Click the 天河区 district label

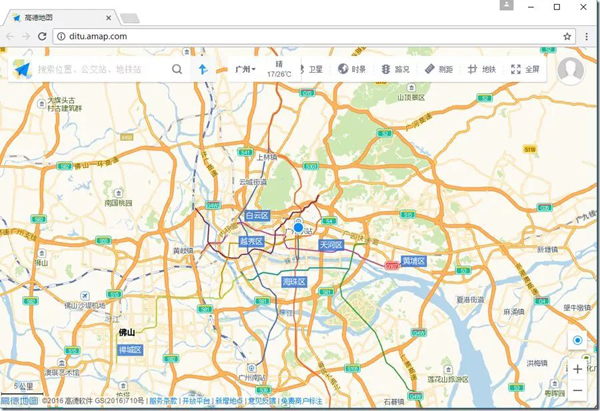[331, 245]
